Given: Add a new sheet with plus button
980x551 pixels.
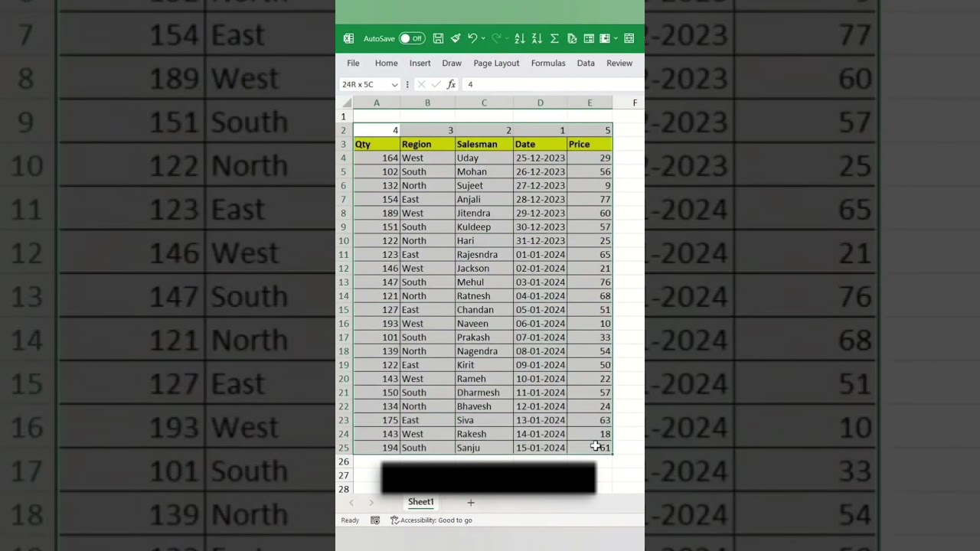Looking at the screenshot, I should pyautogui.click(x=471, y=502).
